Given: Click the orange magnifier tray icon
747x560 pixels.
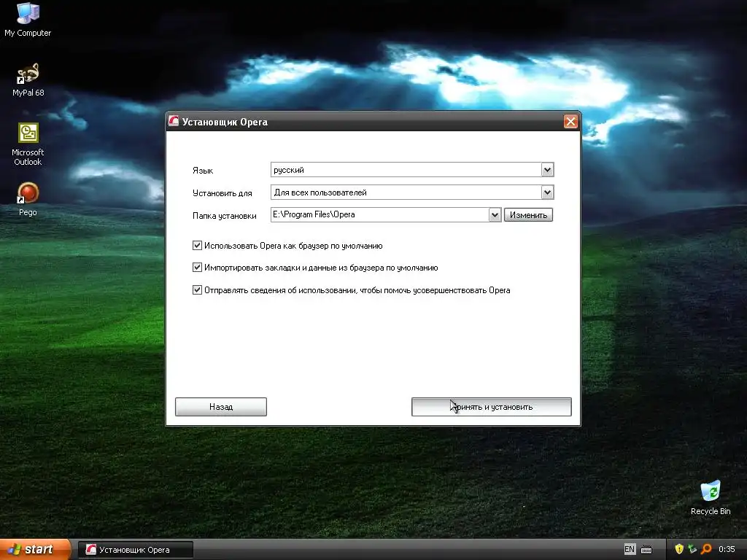Looking at the screenshot, I should [706, 549].
